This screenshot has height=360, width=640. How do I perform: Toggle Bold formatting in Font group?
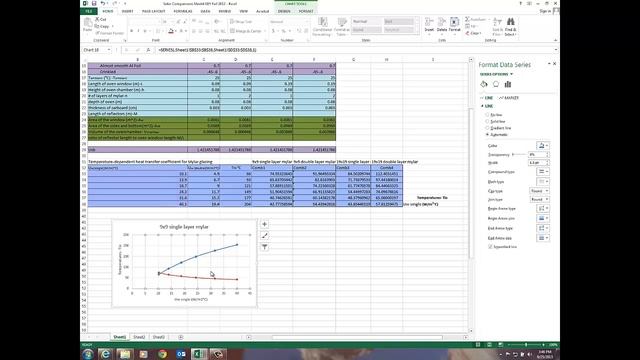click(x=131, y=31)
